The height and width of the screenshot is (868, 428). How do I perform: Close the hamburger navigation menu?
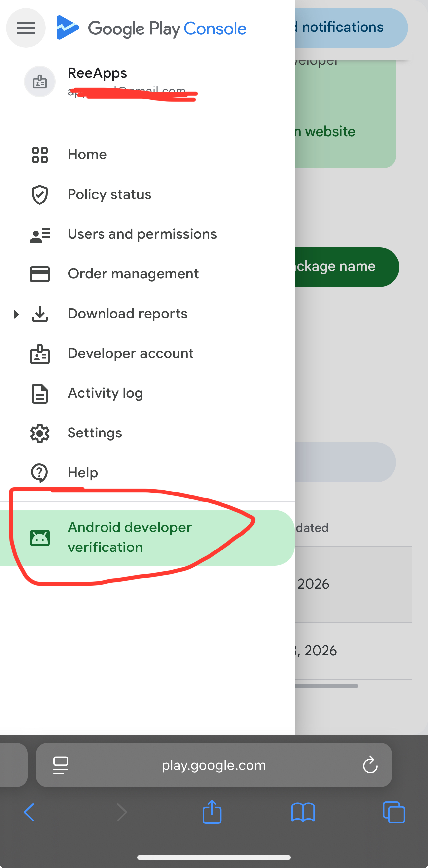coord(26,28)
